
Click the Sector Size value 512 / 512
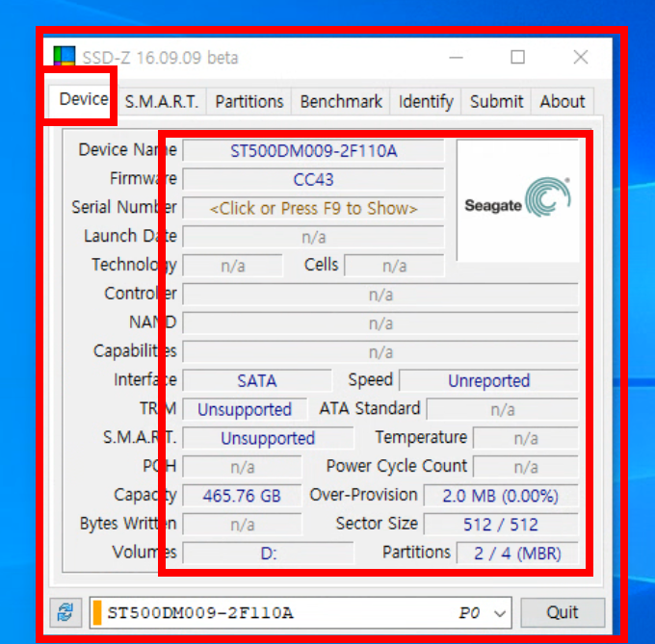(501, 525)
